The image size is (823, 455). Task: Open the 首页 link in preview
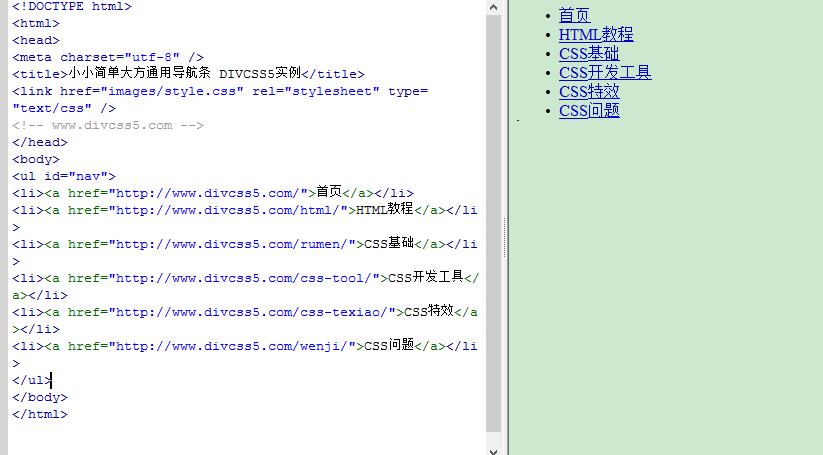click(x=574, y=15)
